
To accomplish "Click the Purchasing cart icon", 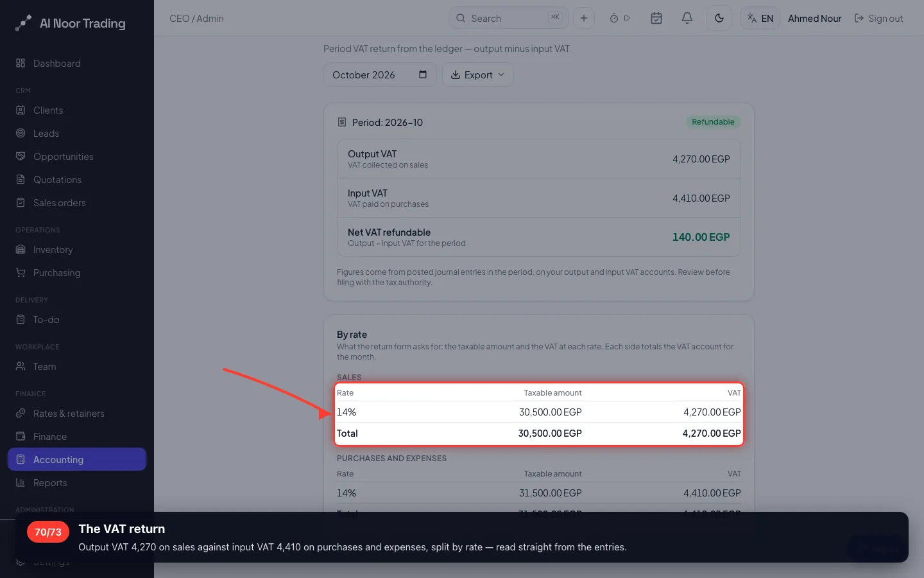I will tap(21, 272).
